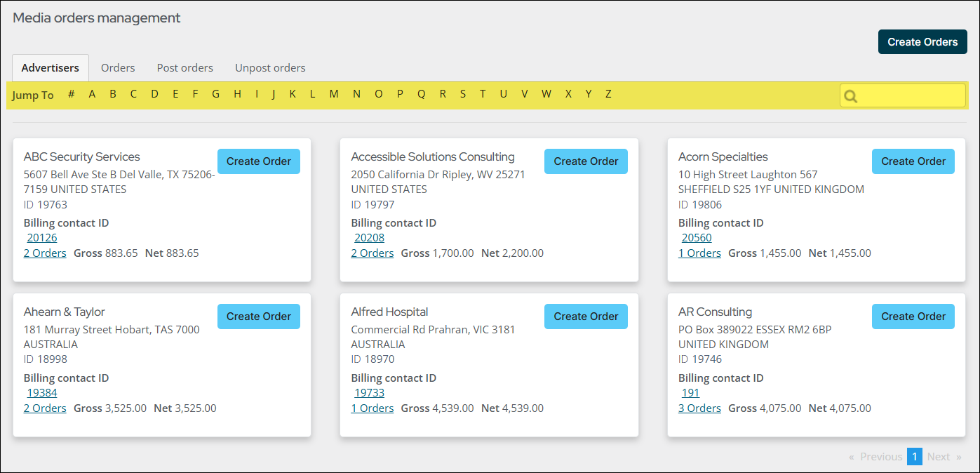Viewport: 980px width, 473px height.
Task: Jump to letter Q advertisers
Action: click(x=421, y=94)
